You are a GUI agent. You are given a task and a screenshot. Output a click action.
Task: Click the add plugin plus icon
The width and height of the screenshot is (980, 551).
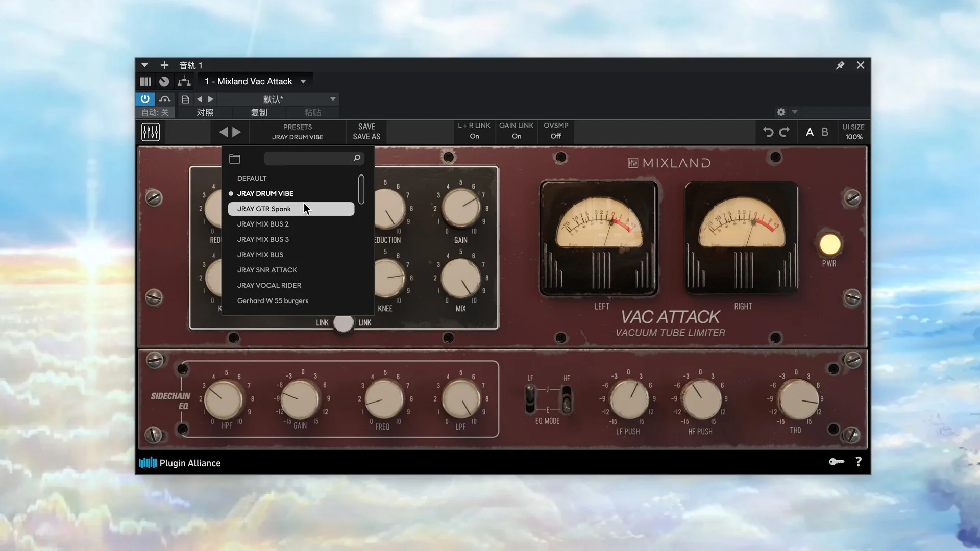tap(164, 65)
